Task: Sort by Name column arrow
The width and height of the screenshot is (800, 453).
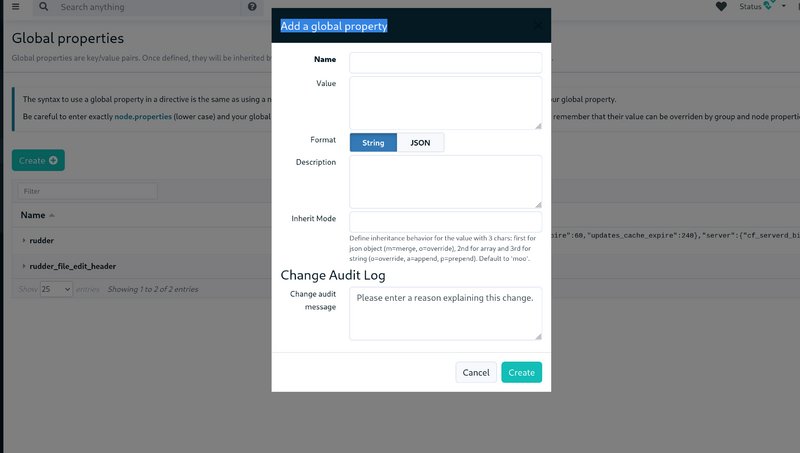Action: (x=52, y=215)
